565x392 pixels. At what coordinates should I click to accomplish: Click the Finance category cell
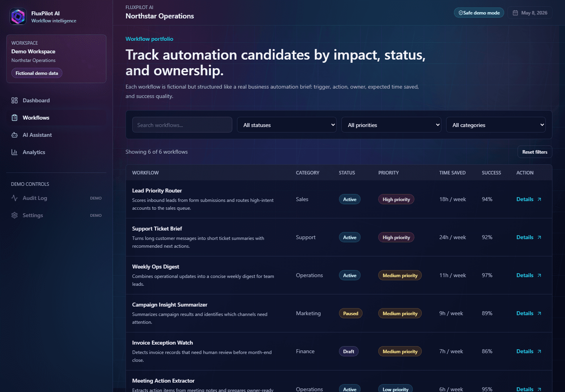tap(305, 351)
